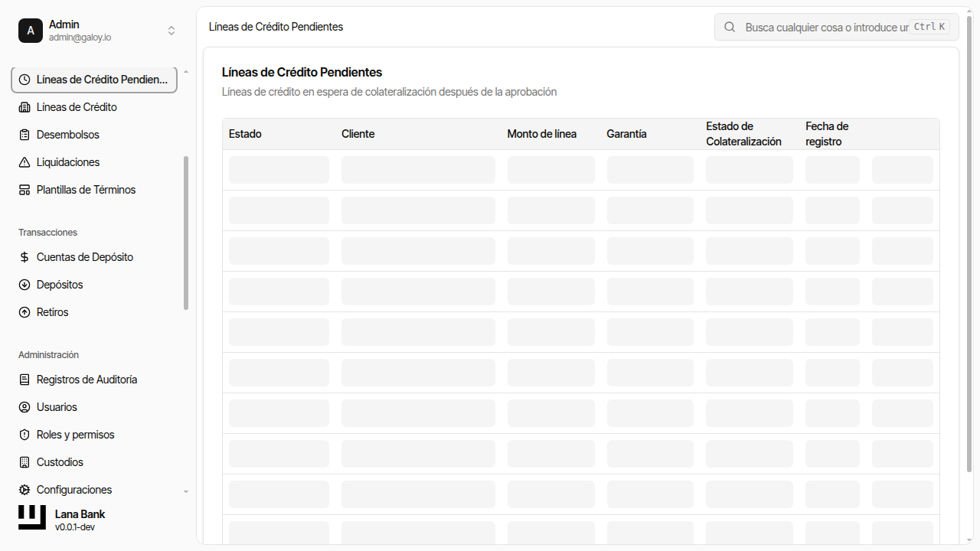This screenshot has height=551, width=980.
Task: Click the clock icon for Líneas de Crédito Pendientes
Action: tap(24, 80)
